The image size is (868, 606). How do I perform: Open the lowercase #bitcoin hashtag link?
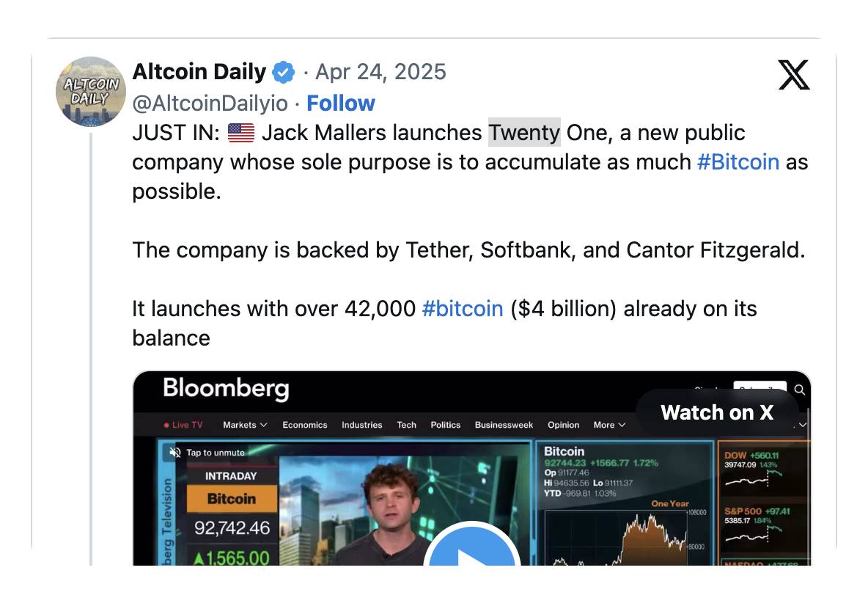(463, 309)
